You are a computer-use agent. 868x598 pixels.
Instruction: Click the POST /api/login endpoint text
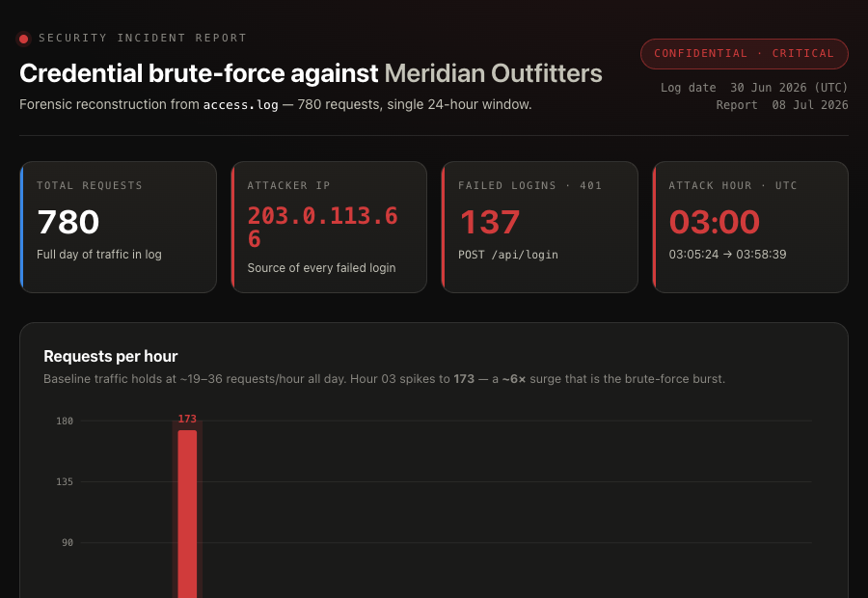coord(508,255)
